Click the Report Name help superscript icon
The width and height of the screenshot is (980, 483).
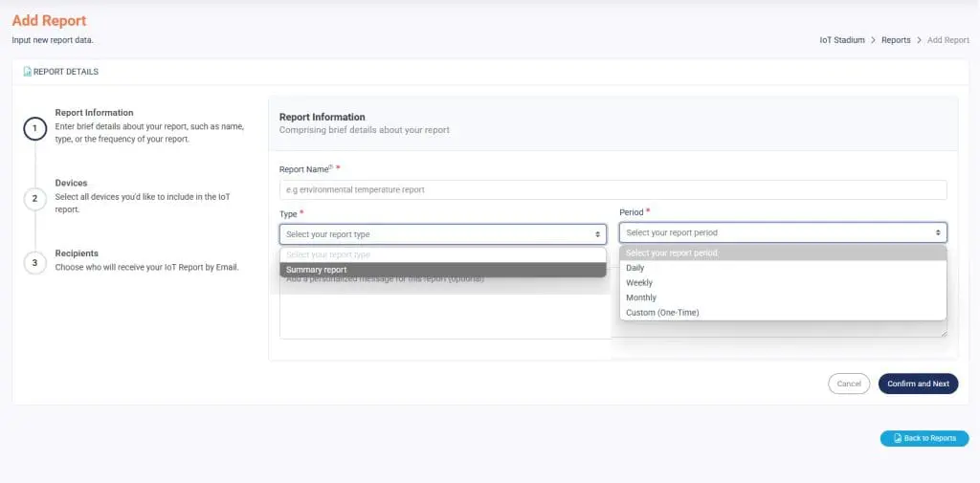tap(331, 166)
